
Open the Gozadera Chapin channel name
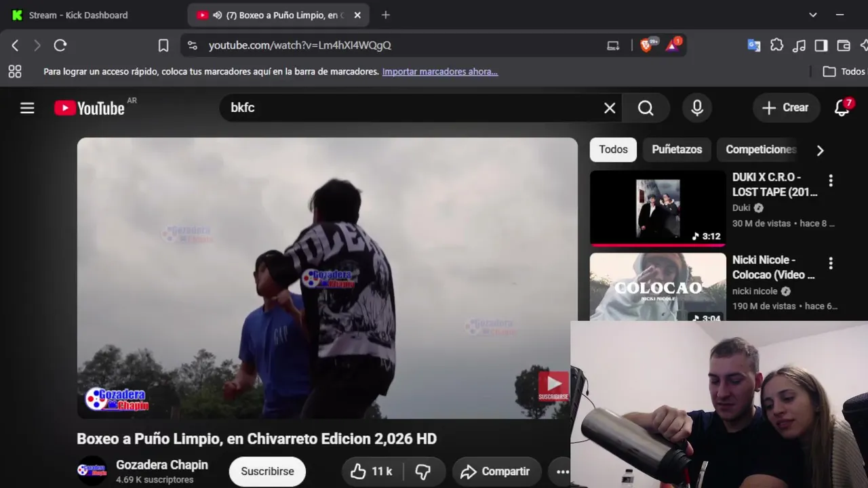pyautogui.click(x=162, y=465)
